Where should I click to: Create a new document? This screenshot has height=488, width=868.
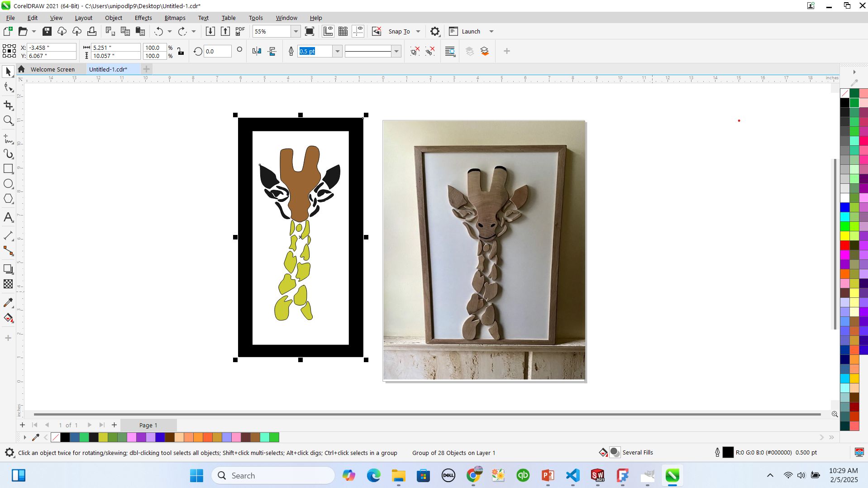(8, 31)
